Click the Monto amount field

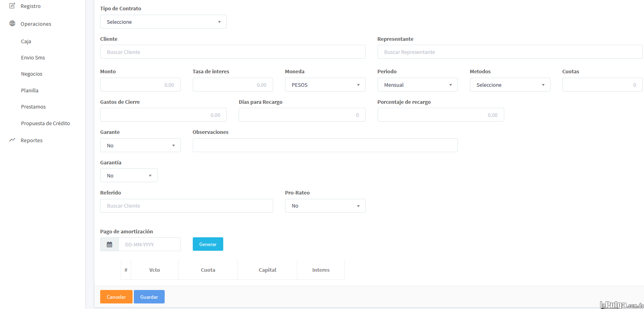141,85
